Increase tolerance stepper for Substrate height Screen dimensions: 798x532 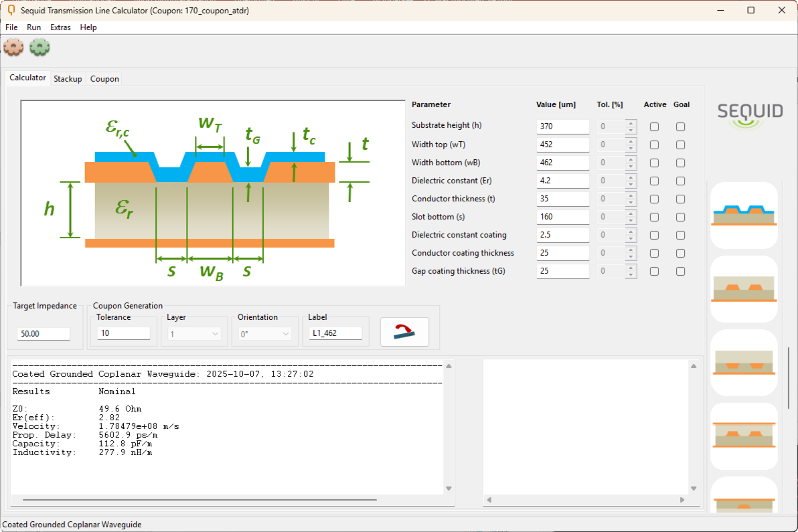630,123
